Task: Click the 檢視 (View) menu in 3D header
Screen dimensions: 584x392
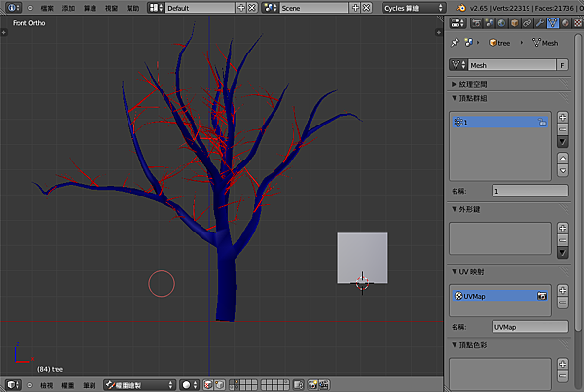Action: pyautogui.click(x=47, y=385)
